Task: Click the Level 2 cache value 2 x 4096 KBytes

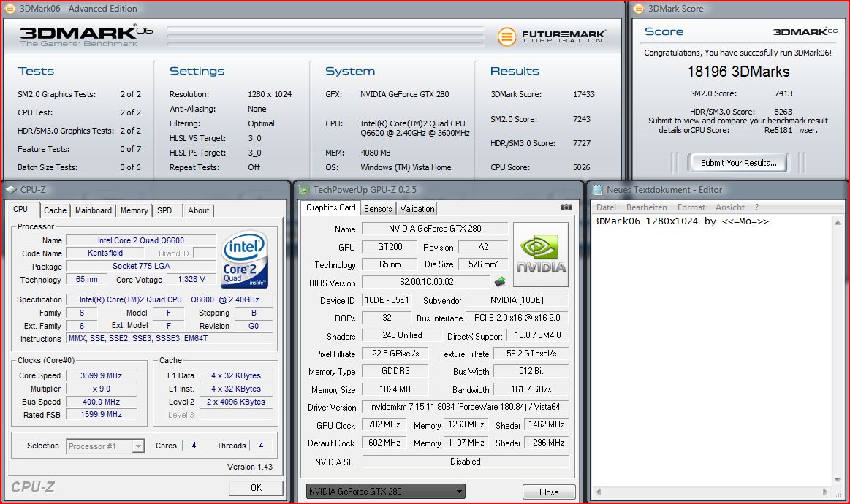Action: [x=236, y=402]
